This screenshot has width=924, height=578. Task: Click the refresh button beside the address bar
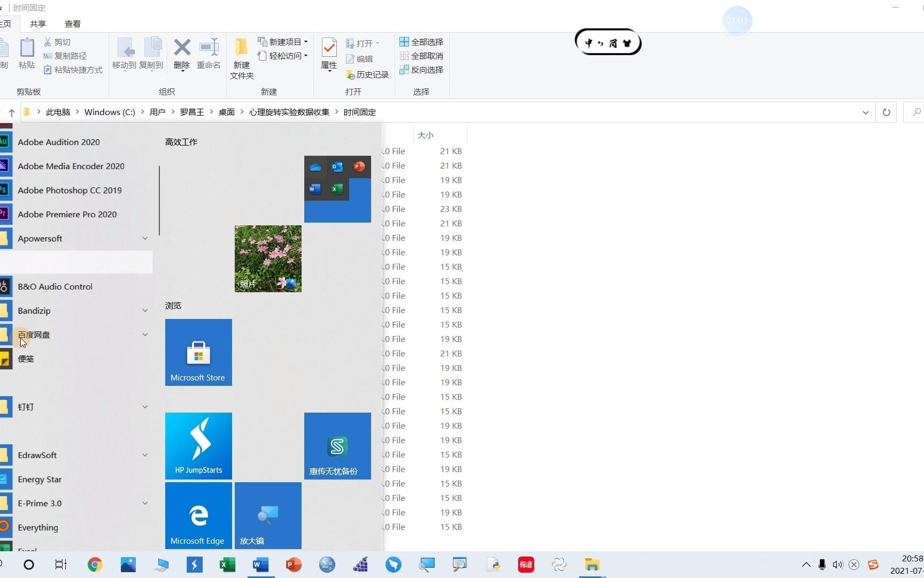(x=886, y=112)
